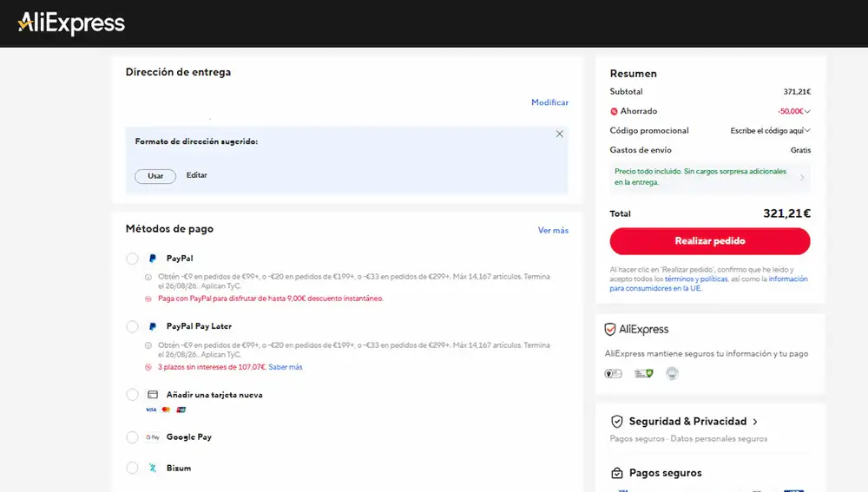Expand the Ahorrado savings details chevron
This screenshot has width=868, height=492.
pyautogui.click(x=807, y=112)
